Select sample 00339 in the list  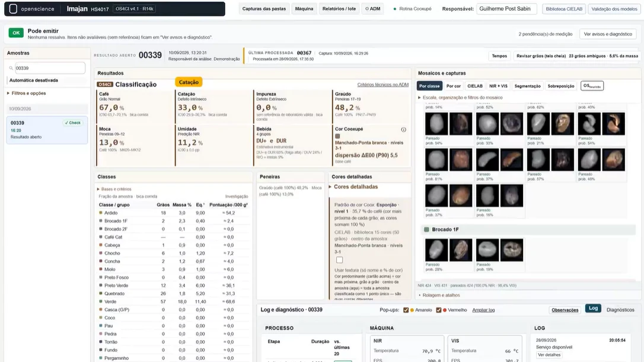(47, 130)
